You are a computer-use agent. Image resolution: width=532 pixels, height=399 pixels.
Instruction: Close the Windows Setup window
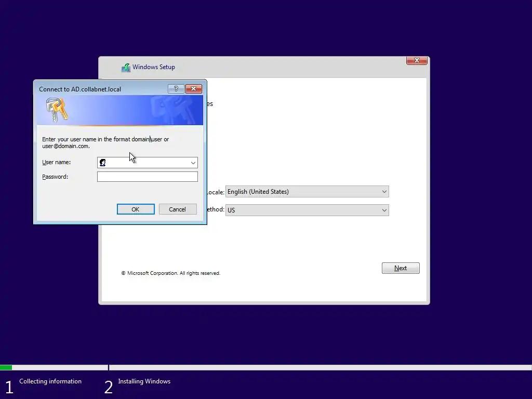[417, 60]
